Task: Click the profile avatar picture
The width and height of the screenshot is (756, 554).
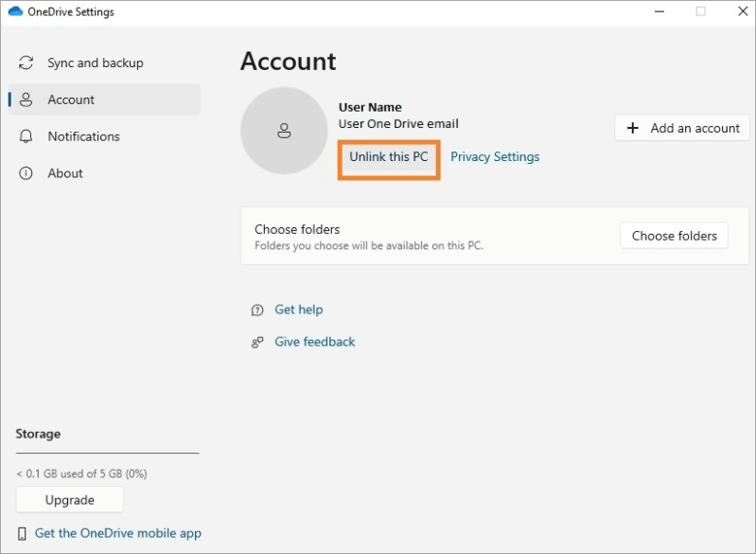Action: point(284,131)
